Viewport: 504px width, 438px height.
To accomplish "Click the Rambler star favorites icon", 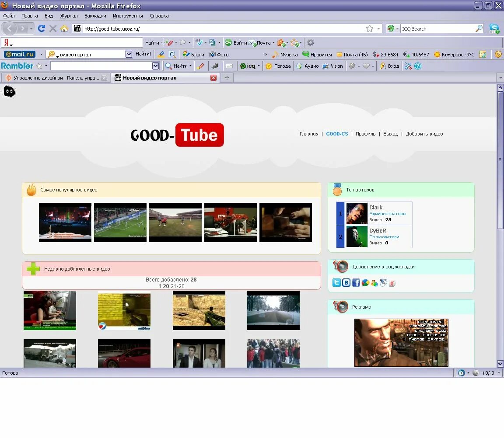I will click(39, 66).
